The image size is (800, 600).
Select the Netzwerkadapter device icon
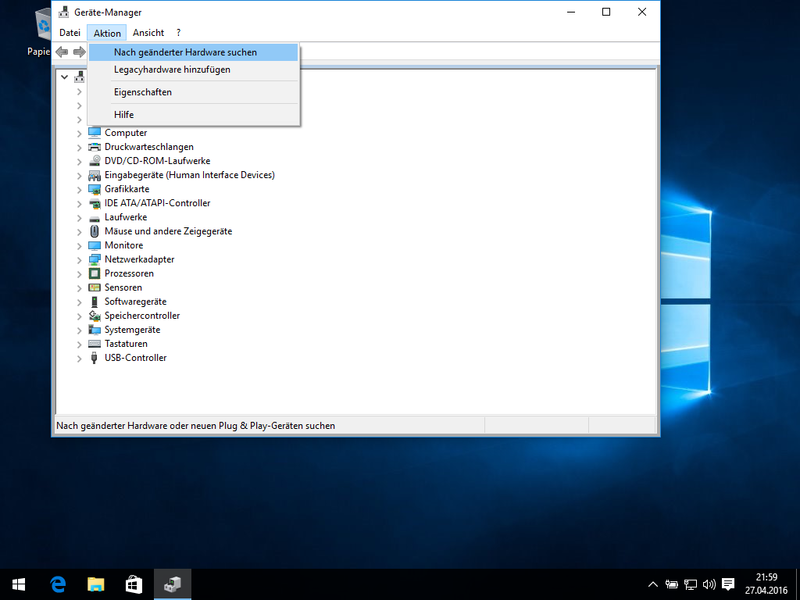96,259
